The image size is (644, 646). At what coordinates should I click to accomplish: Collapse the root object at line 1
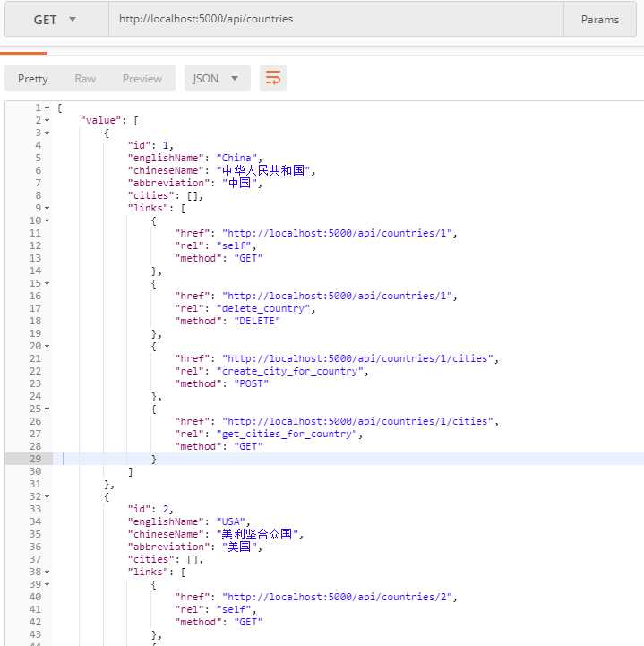pos(47,108)
